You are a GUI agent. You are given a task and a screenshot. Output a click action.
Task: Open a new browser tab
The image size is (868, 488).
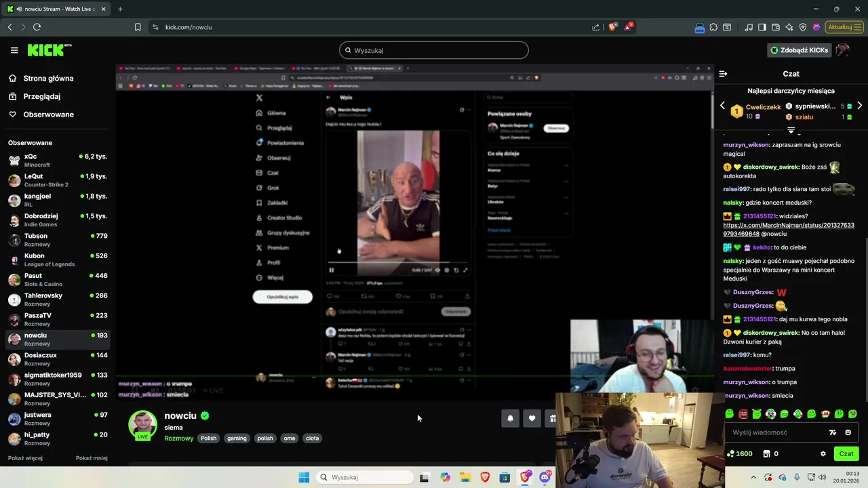point(120,9)
